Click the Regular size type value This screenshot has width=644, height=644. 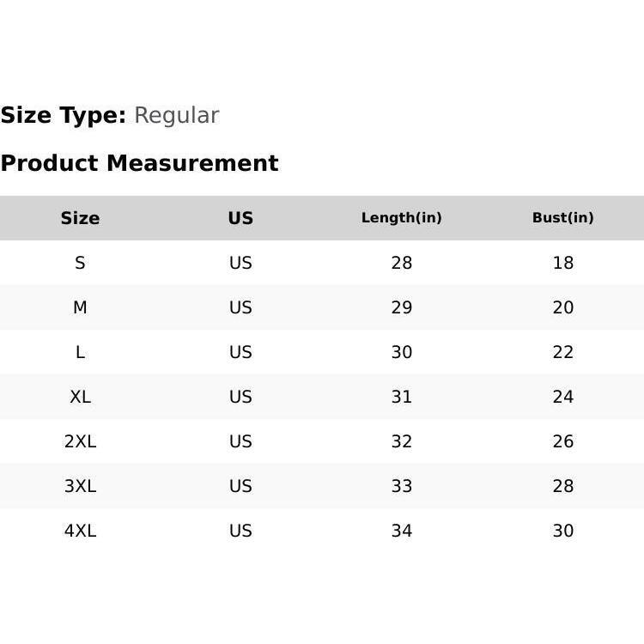176,116
